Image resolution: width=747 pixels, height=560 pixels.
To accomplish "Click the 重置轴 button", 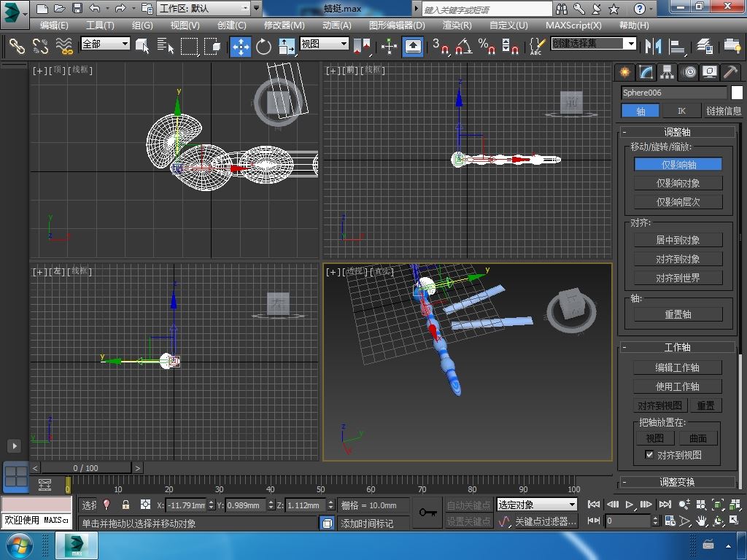I will pyautogui.click(x=678, y=314).
